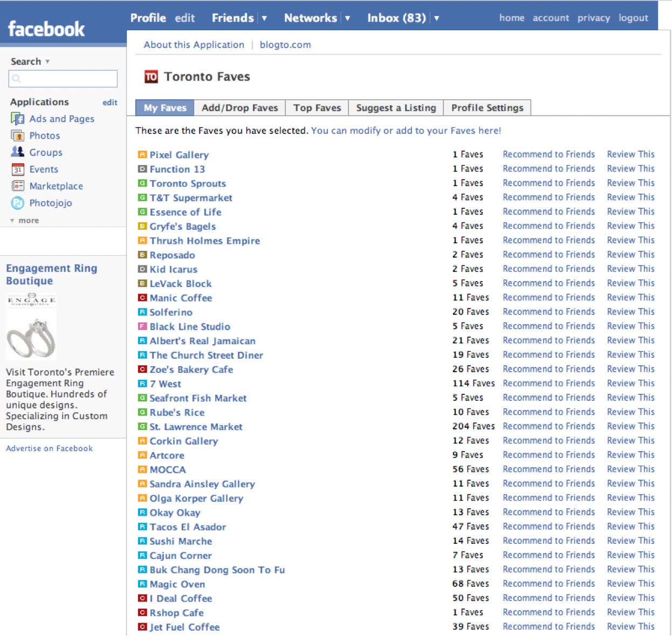Click the blue icon beside 7 West
672x642 pixels.
coord(142,384)
